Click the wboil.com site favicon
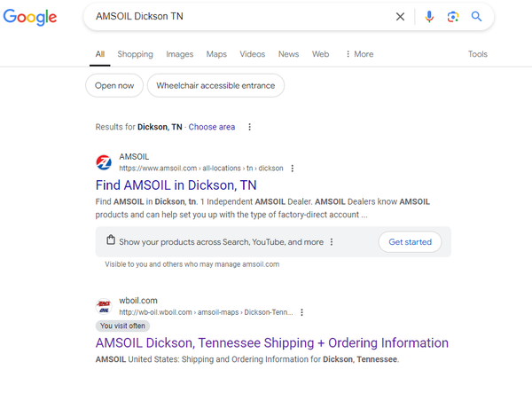This screenshot has height=393, width=532. tap(104, 307)
